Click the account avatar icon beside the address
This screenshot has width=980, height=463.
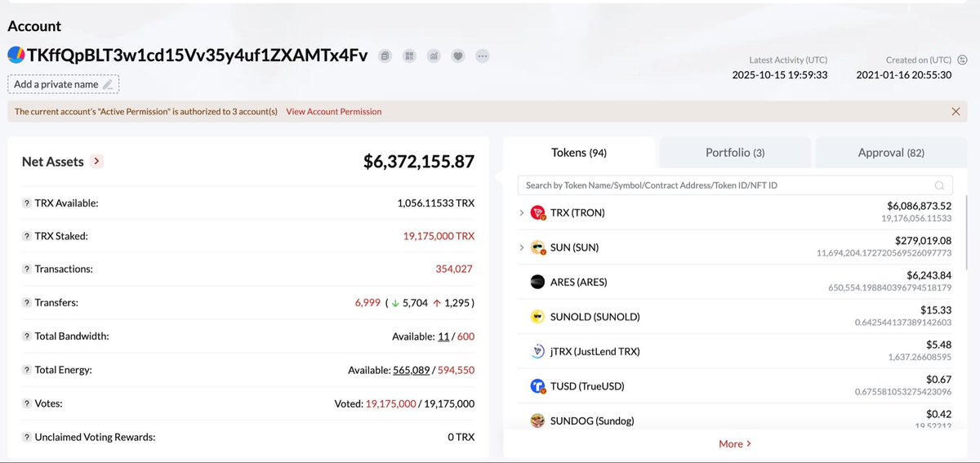(16, 55)
